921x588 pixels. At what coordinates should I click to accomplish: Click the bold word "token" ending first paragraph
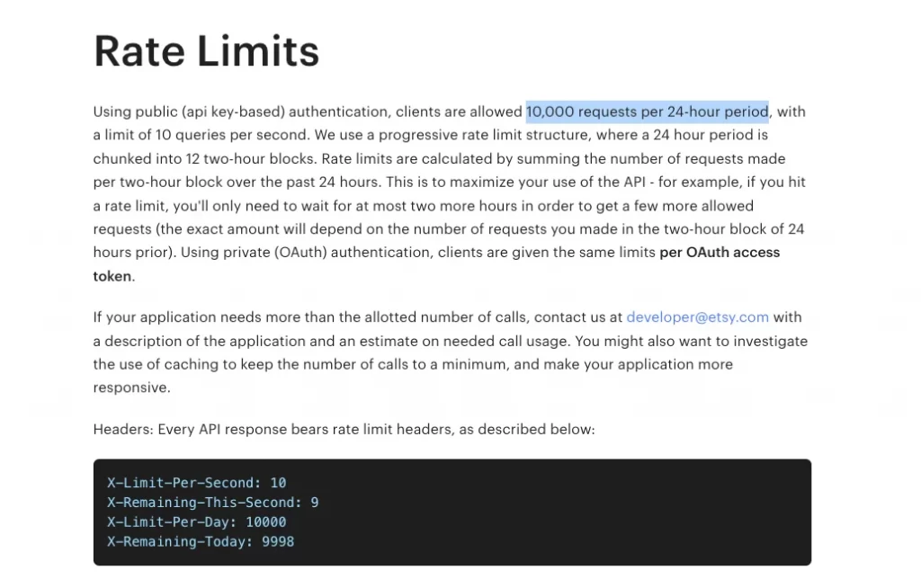(x=112, y=277)
